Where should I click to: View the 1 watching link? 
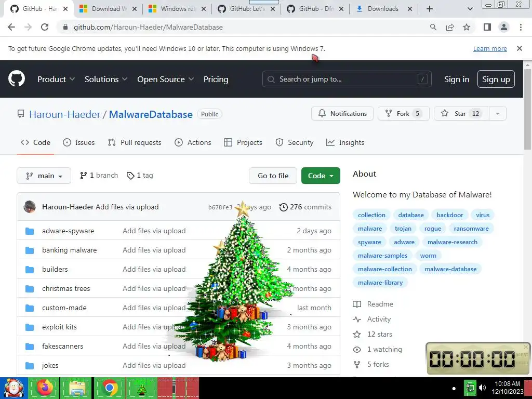tap(377, 350)
